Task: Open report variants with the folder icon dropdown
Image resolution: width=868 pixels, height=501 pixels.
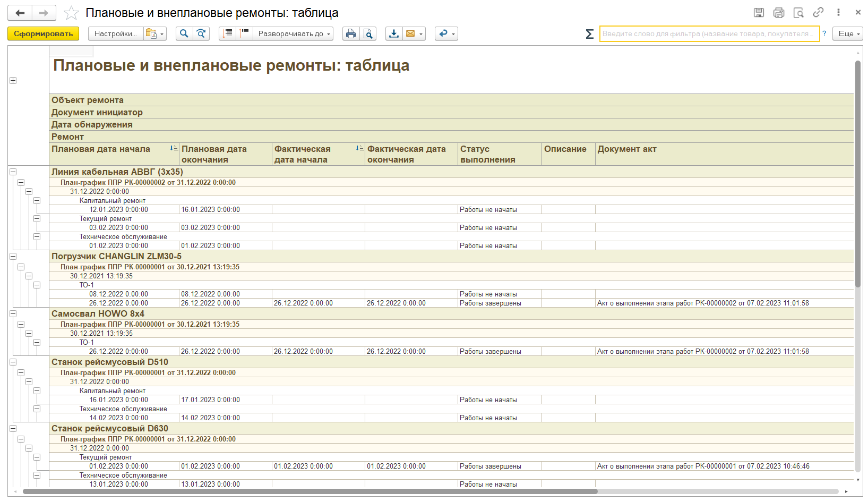Action: tap(156, 33)
